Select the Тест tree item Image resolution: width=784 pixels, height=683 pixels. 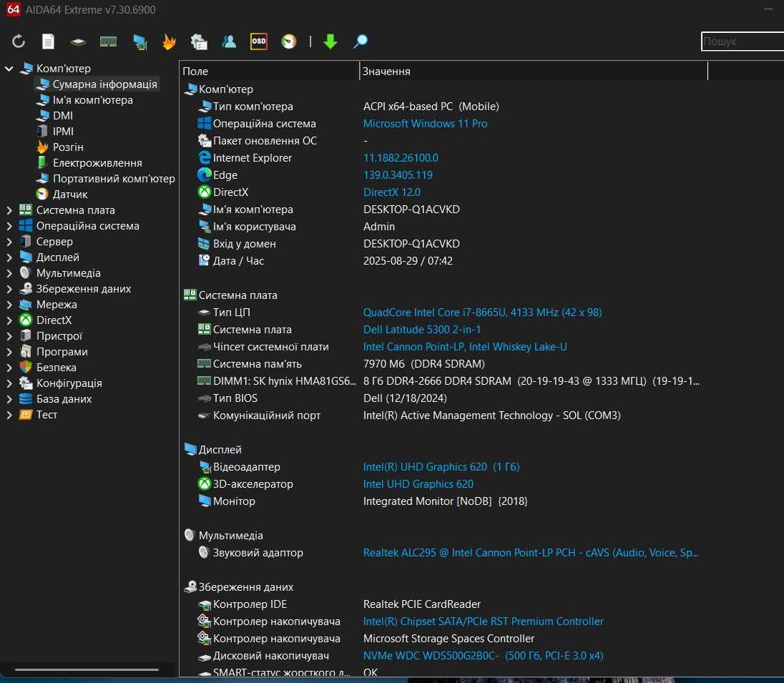pyautogui.click(x=46, y=415)
